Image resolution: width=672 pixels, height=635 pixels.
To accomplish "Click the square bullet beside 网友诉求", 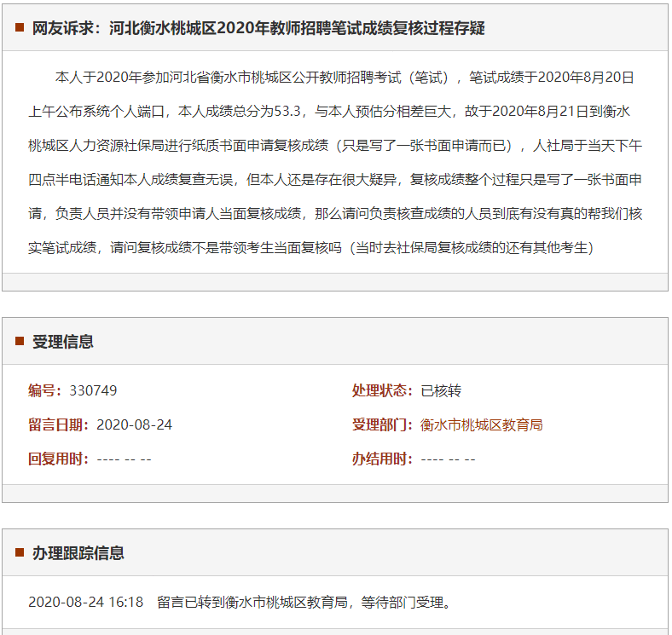I will click(20, 28).
